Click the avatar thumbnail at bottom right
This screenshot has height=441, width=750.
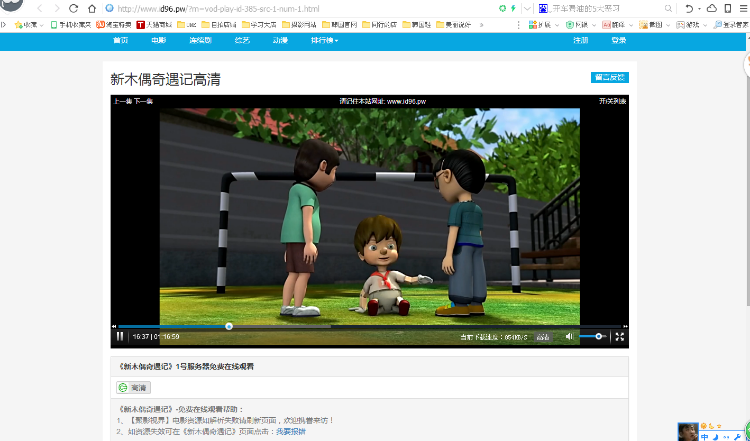(x=688, y=431)
